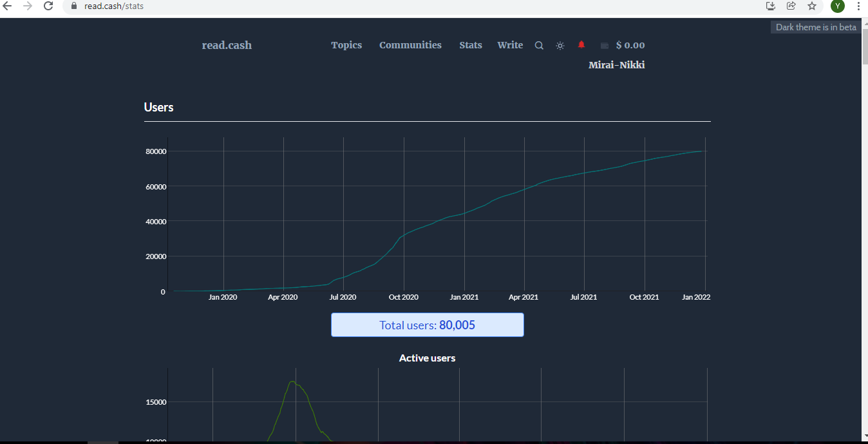Click the wallet icon beside the balance
This screenshot has width=868, height=444.
(605, 45)
